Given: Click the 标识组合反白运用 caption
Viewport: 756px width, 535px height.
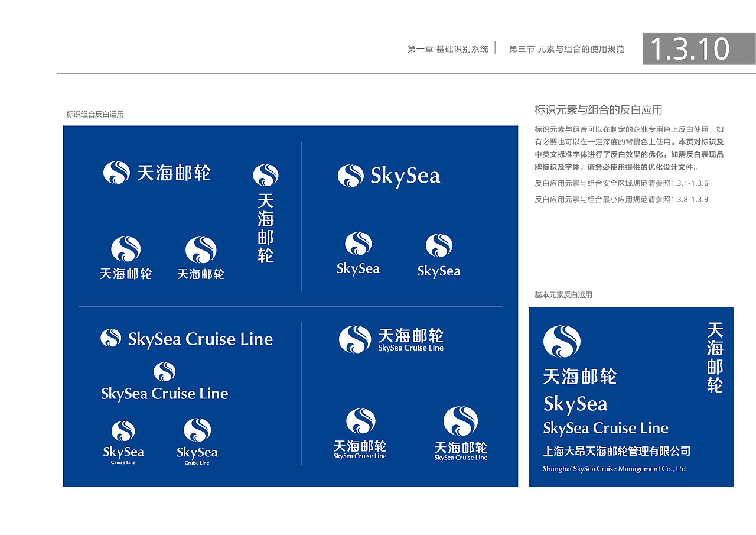Looking at the screenshot, I should pyautogui.click(x=95, y=115).
